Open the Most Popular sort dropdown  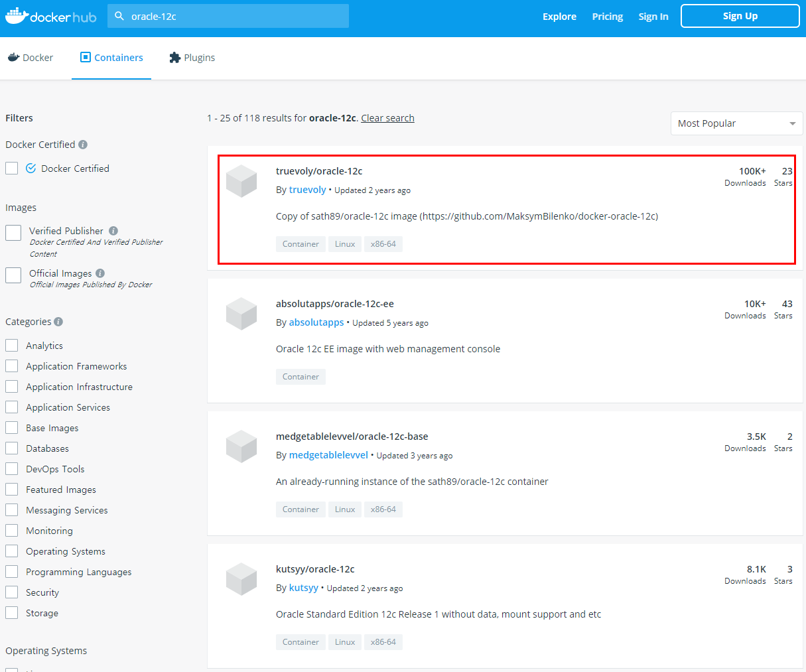pyautogui.click(x=736, y=123)
